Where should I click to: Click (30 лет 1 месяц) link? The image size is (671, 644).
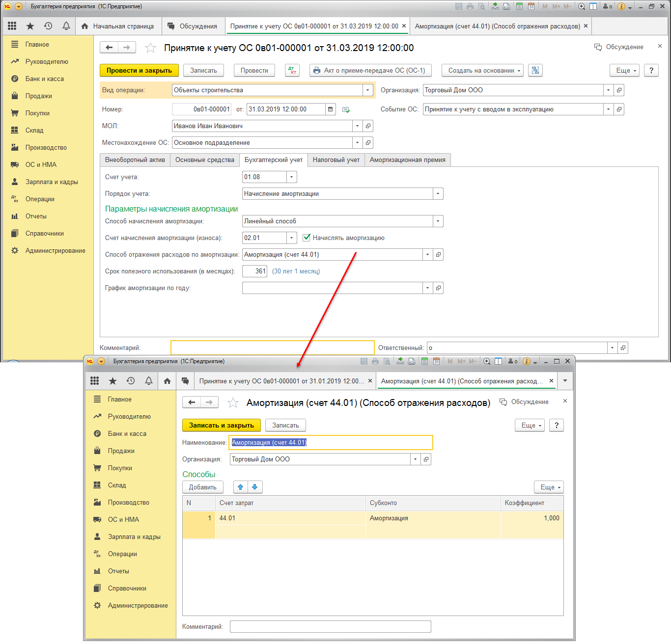click(x=296, y=271)
